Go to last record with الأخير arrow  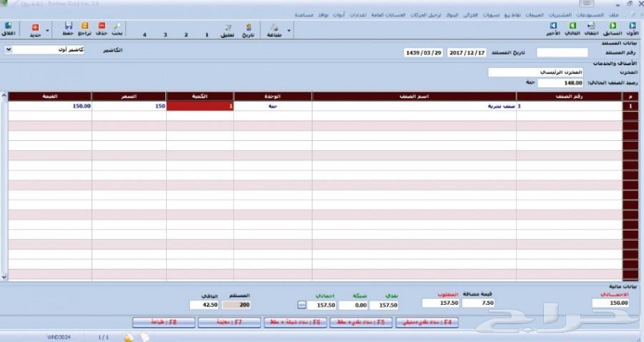coord(553,29)
